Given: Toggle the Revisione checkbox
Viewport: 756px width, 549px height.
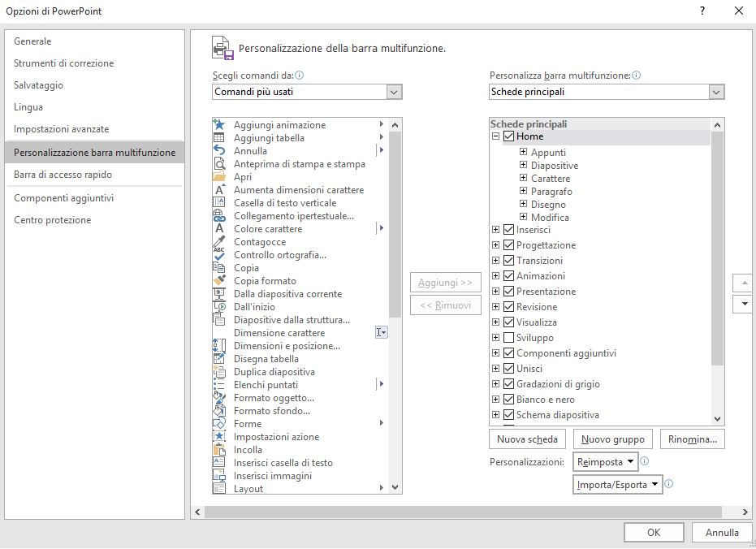Looking at the screenshot, I should pos(508,307).
